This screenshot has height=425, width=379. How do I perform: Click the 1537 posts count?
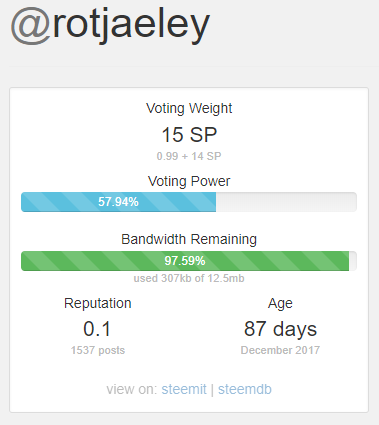tap(98, 350)
